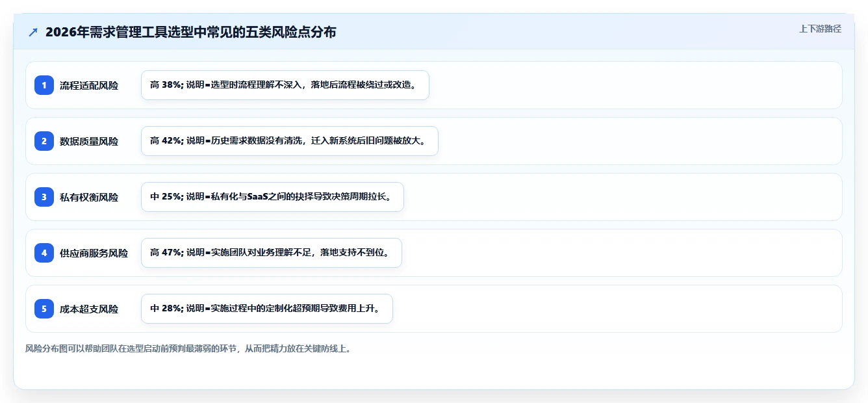Open the 高 42% description box
This screenshot has height=403, width=868.
(290, 141)
